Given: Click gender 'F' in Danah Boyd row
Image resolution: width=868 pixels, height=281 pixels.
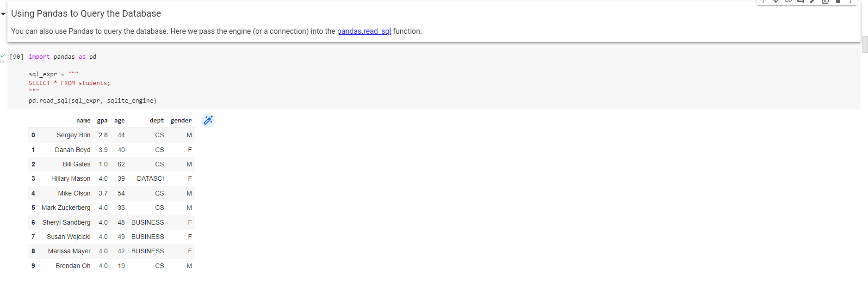Looking at the screenshot, I should [190, 150].
